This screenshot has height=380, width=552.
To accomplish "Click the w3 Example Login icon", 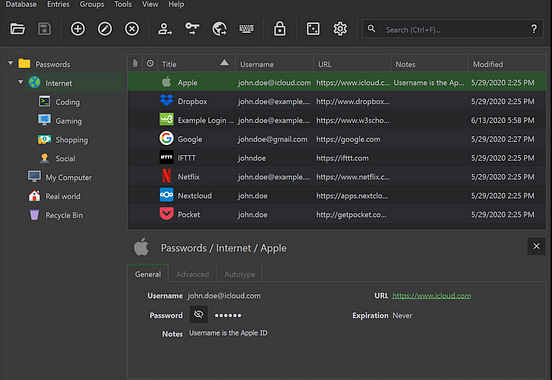I will point(167,119).
